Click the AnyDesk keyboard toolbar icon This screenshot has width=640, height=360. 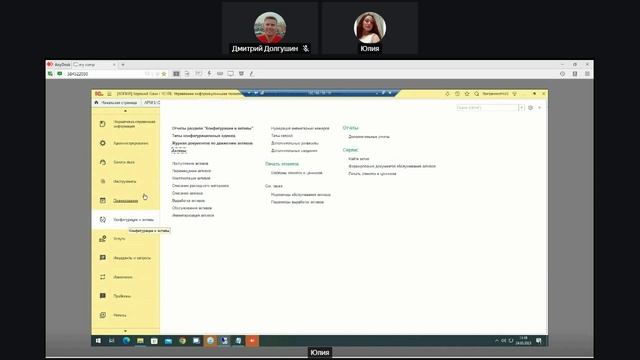(220, 74)
